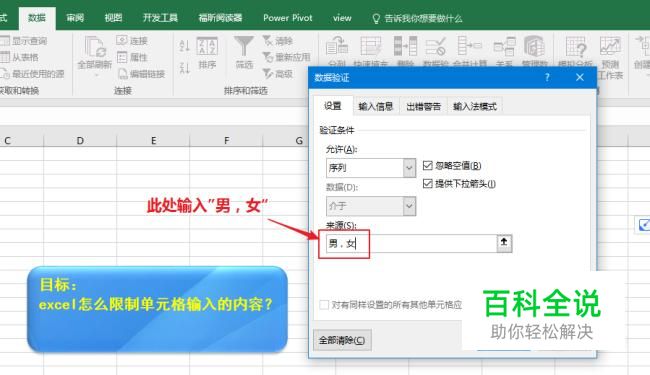
Task: Switch to the 出错警告 tab
Action: click(x=424, y=106)
